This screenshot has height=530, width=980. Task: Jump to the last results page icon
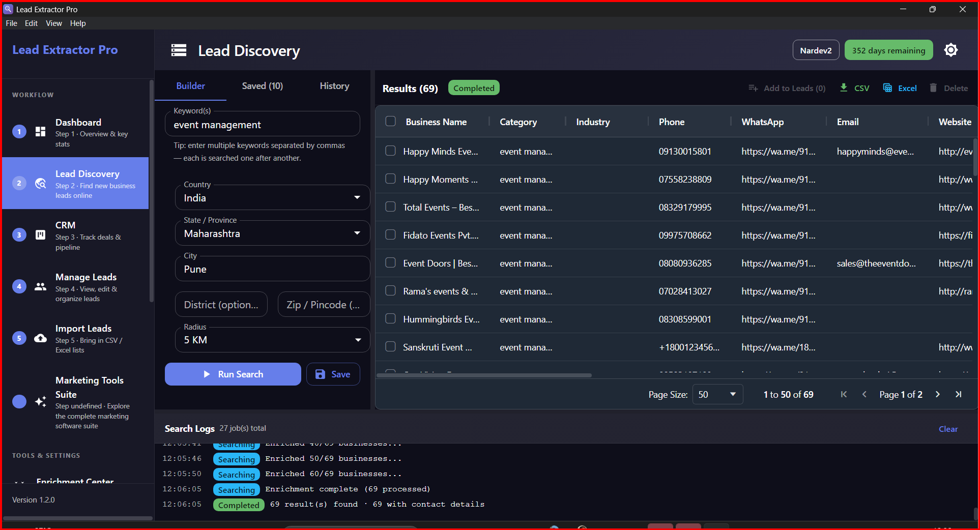click(958, 394)
